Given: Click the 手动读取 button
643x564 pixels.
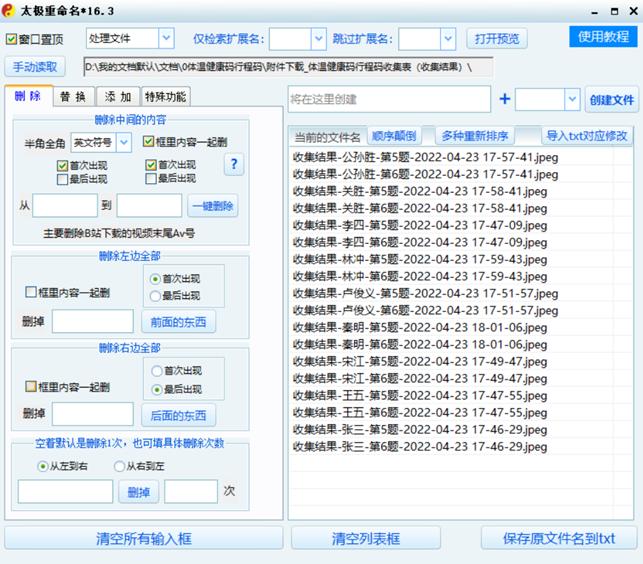Looking at the screenshot, I should (35, 66).
